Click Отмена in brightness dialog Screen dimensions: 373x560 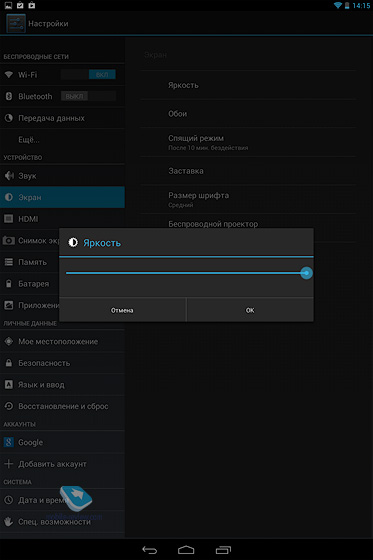click(x=123, y=310)
